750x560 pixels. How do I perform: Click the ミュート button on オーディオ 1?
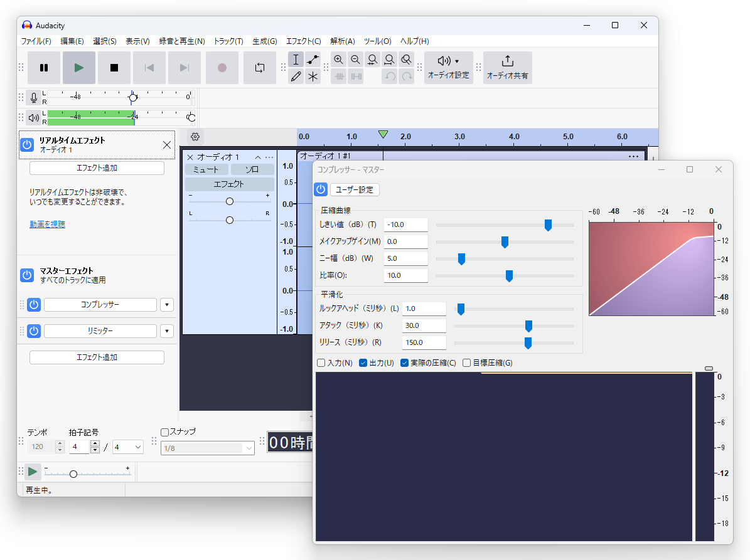[x=206, y=169]
